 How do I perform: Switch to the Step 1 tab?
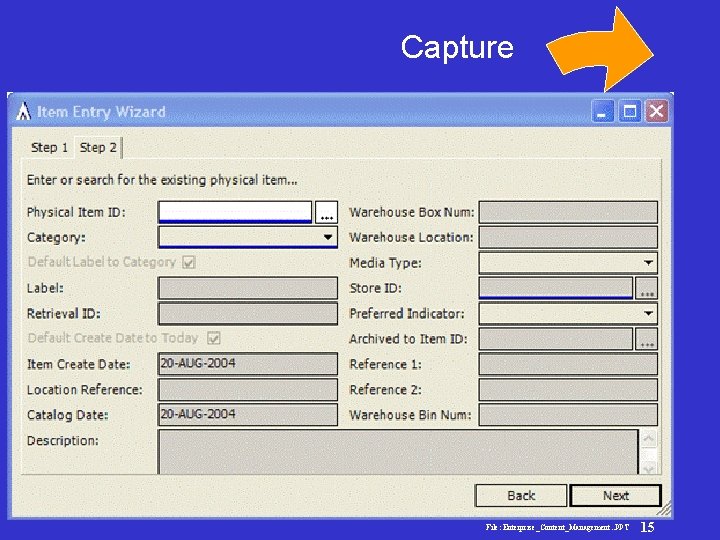click(x=49, y=148)
